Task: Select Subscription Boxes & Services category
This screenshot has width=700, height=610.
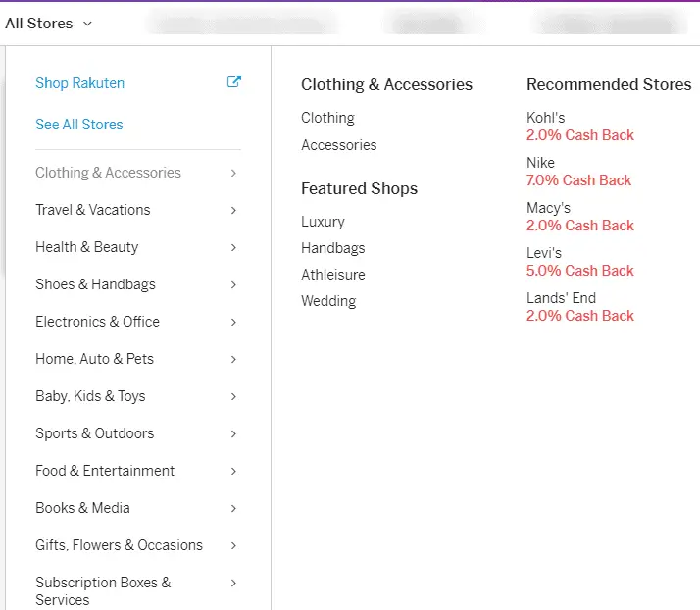Action: [103, 591]
